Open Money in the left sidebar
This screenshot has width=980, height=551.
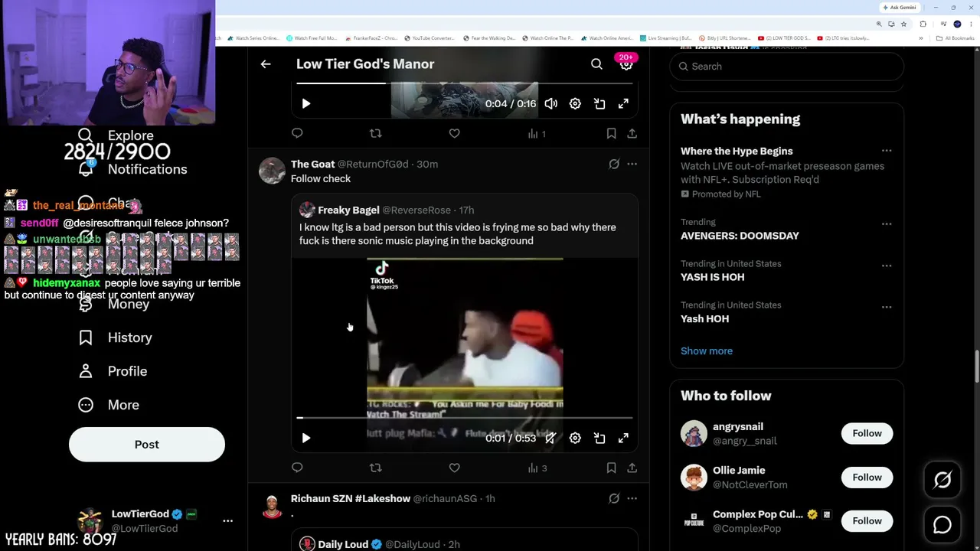pos(114,304)
